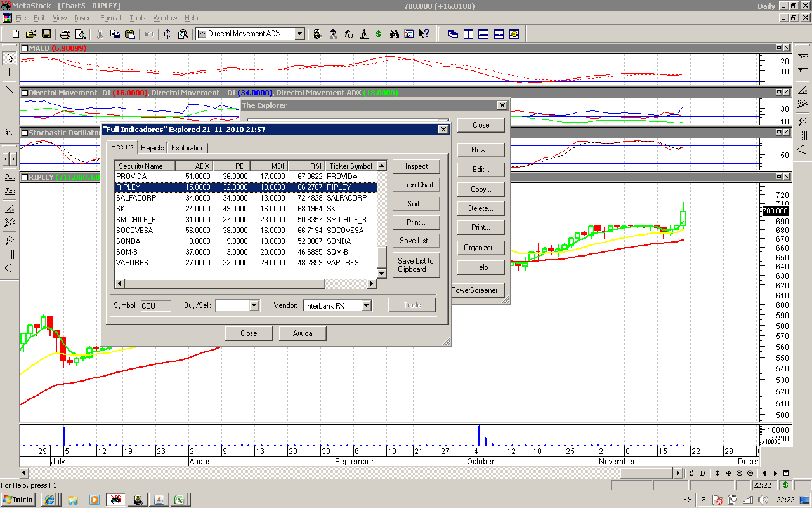This screenshot has height=508, width=812.
Task: Click the volume speaker tray icon
Action: 763,500
